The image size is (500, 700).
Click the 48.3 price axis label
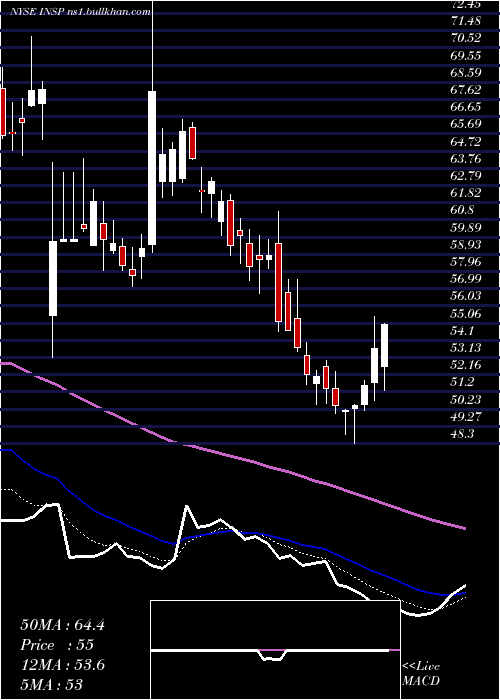[463, 434]
